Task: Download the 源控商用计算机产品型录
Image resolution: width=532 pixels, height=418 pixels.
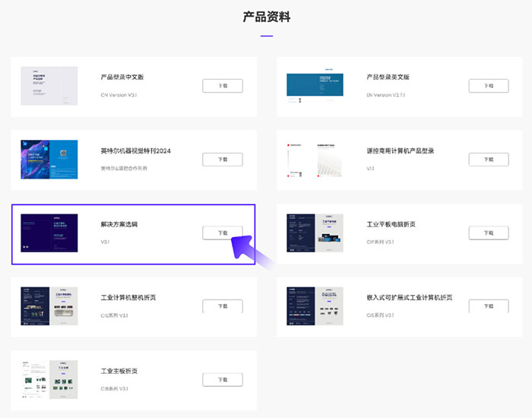Action: [489, 160]
